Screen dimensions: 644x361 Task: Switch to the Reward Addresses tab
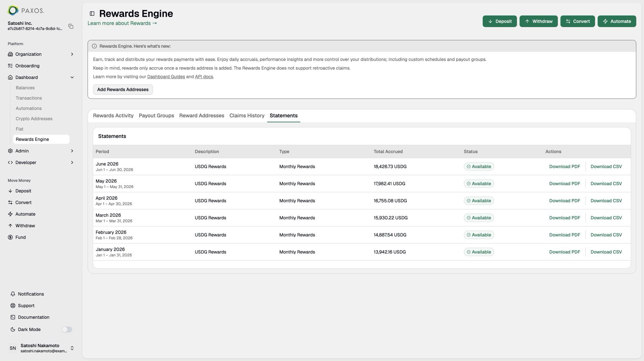coord(202,116)
